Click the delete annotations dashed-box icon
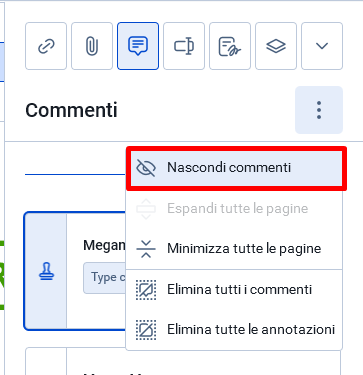Screen dimensions: 363x375 (146, 330)
